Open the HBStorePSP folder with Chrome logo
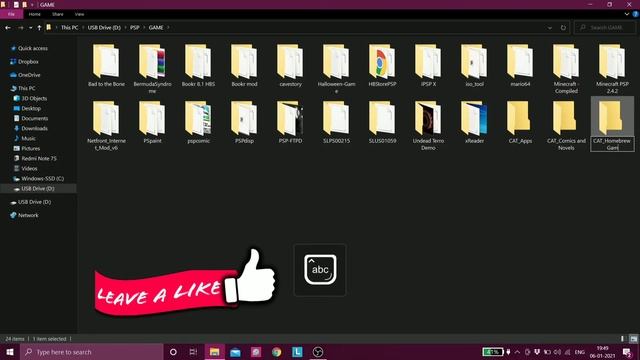This screenshot has width=640, height=360. [382, 66]
